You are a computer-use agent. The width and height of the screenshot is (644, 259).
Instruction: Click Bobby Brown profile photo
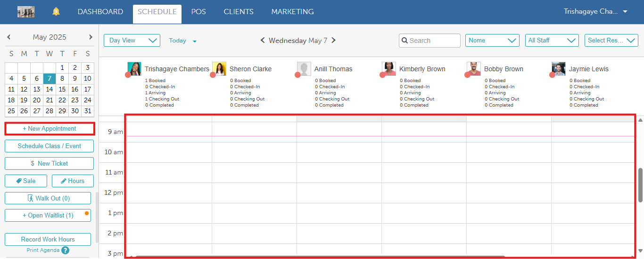[474, 69]
